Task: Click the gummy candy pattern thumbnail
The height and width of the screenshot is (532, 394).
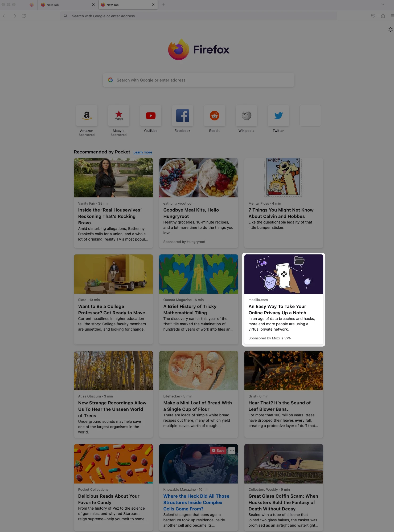Action: click(x=113, y=464)
